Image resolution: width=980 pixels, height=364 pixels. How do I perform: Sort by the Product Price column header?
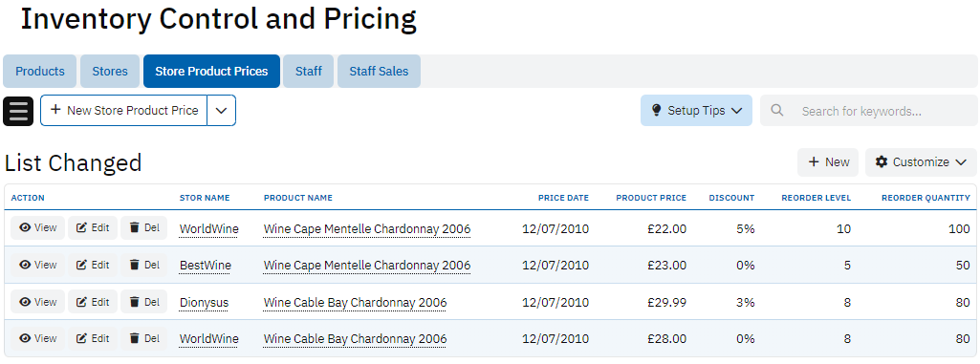[x=651, y=198]
